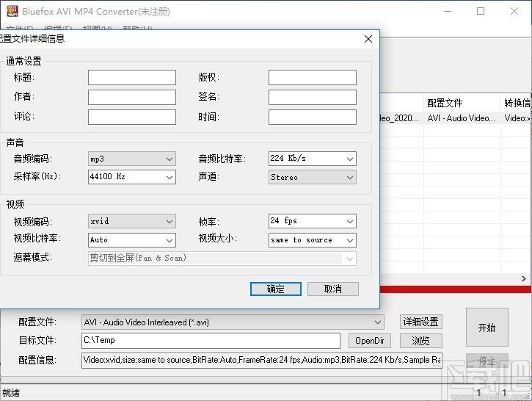Click the OpenDir button

pos(370,341)
